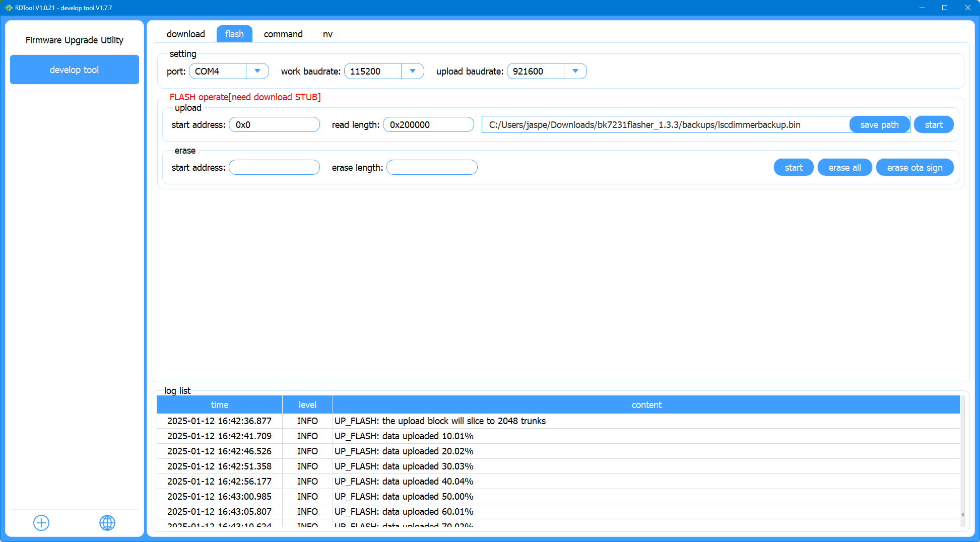
Task: Select log row 'data uploaded 30.03%'
Action: [558, 466]
